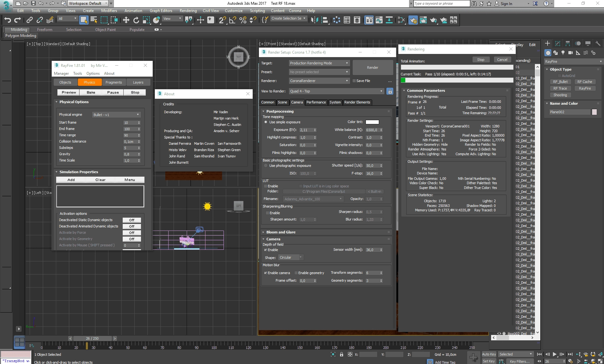The width and height of the screenshot is (604, 364).
Task: Switch to Fragments tab in RayFire
Action: [x=114, y=82]
